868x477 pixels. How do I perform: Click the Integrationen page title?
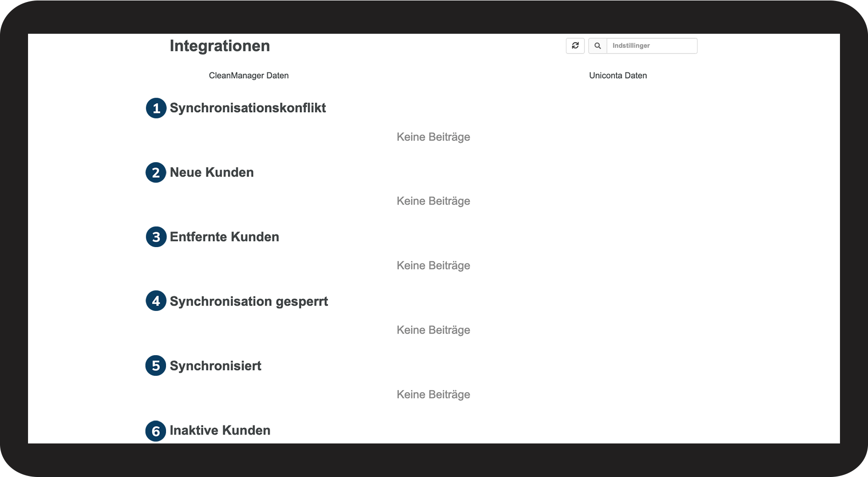[x=220, y=46]
